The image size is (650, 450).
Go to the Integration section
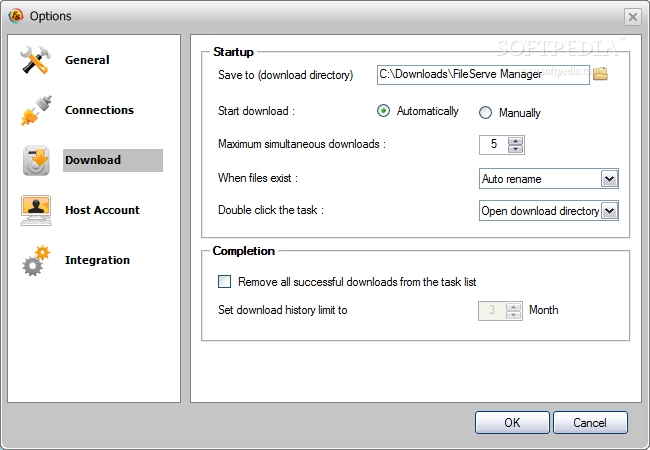point(97,260)
